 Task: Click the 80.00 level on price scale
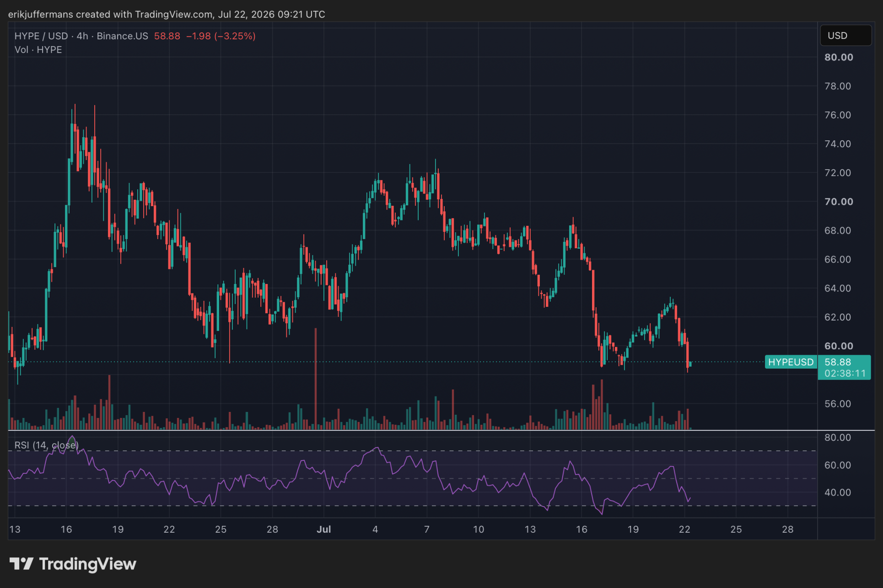point(839,57)
